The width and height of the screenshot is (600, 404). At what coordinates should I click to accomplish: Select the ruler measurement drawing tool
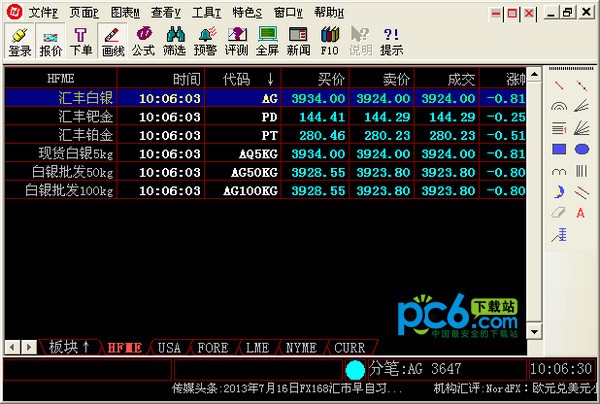point(559,235)
